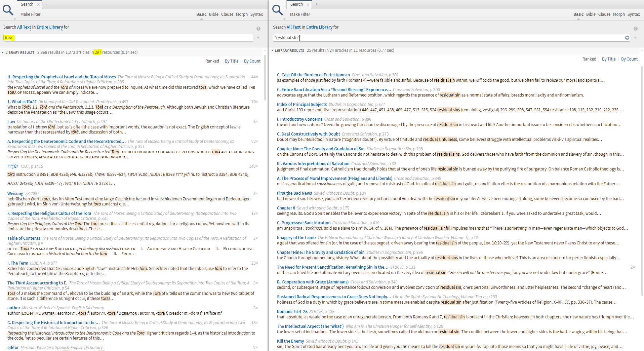Image resolution: width=644 pixels, height=351 pixels.
Task: Open "Imagery of the Lamb" result
Action: coord(296,238)
